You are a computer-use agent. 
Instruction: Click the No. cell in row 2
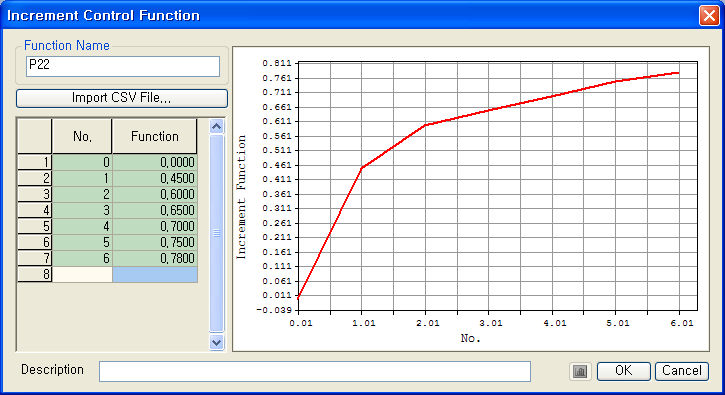pos(82,178)
